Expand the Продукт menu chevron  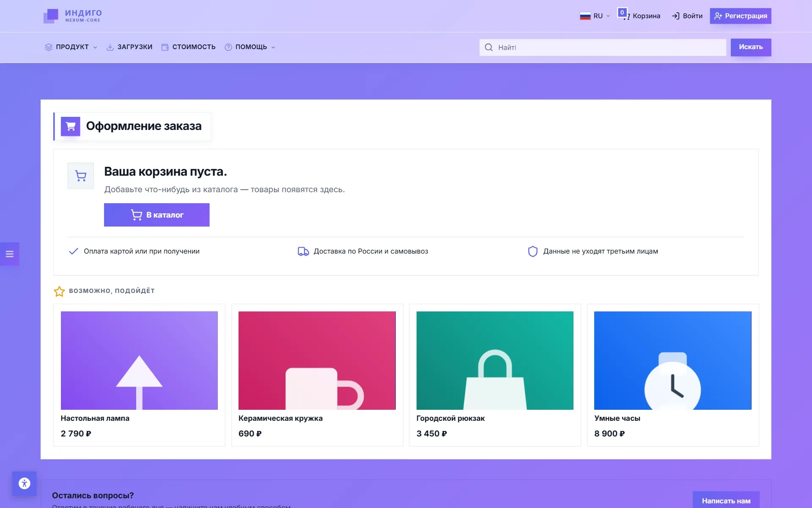[95, 47]
